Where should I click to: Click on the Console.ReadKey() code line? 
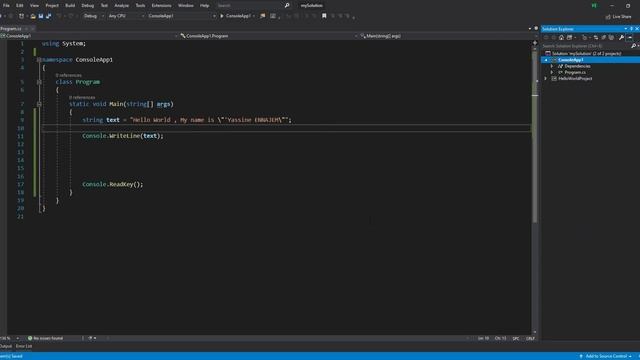[113, 184]
